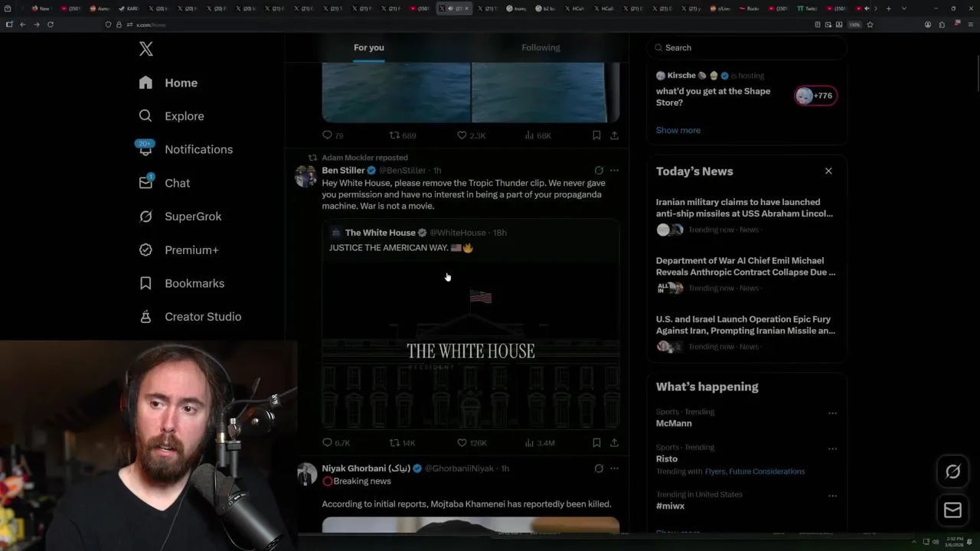Open Bookmarks in left sidebar

(181, 283)
